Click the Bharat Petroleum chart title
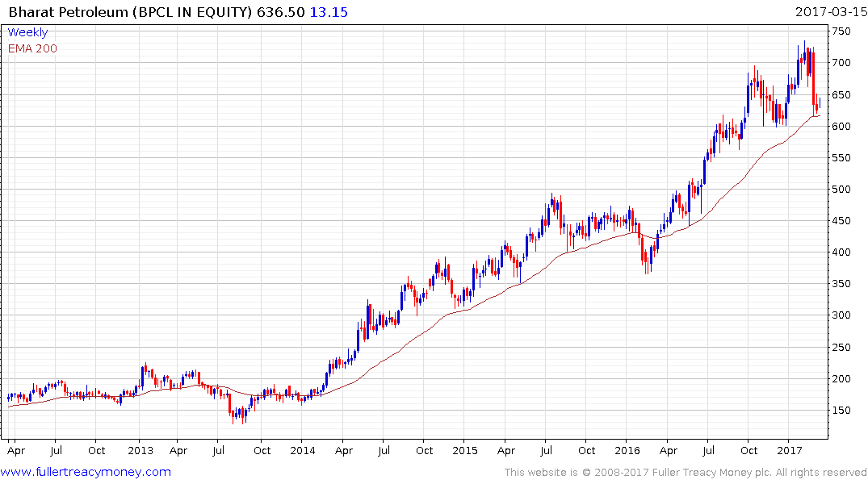 (x=130, y=12)
